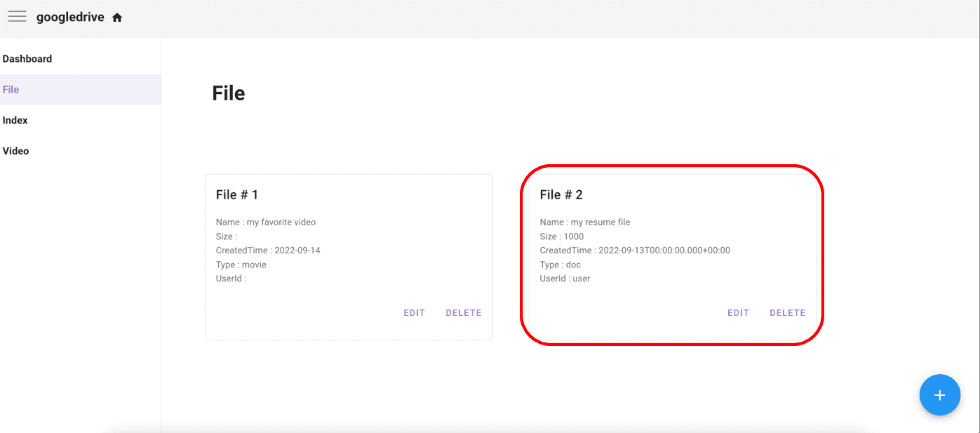This screenshot has height=433, width=980.
Task: Click the File page heading
Action: point(229,93)
